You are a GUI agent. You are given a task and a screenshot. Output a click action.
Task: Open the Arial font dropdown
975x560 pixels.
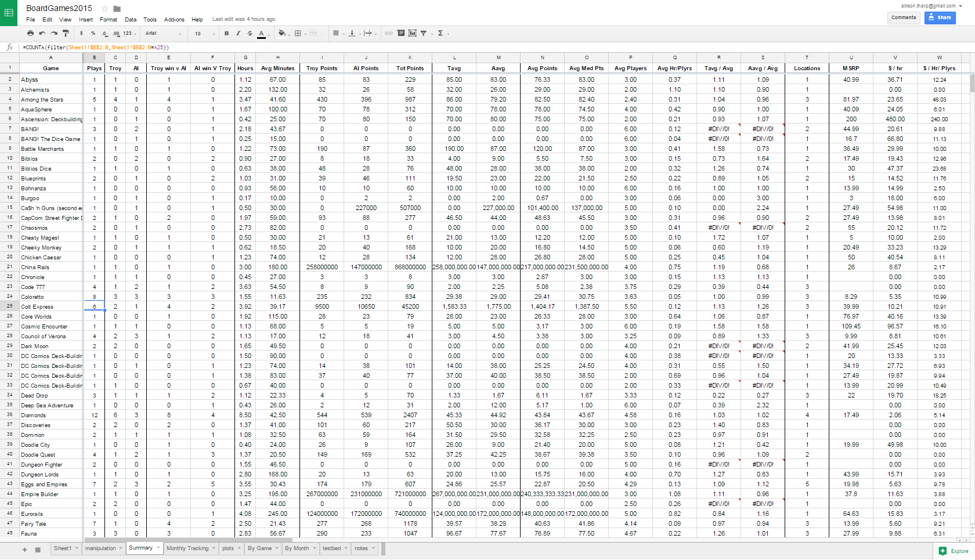pos(164,33)
